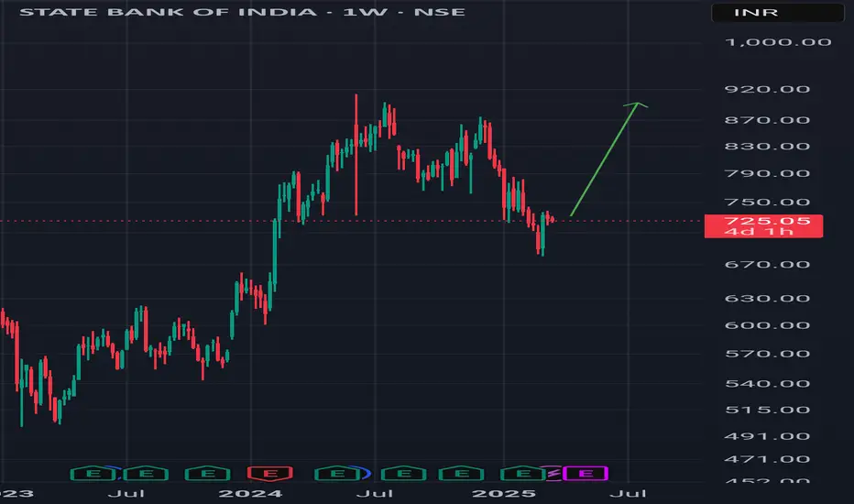Open the first green earnings marker on the left
Image resolution: width=854 pixels, height=504 pixels.
[x=93, y=474]
